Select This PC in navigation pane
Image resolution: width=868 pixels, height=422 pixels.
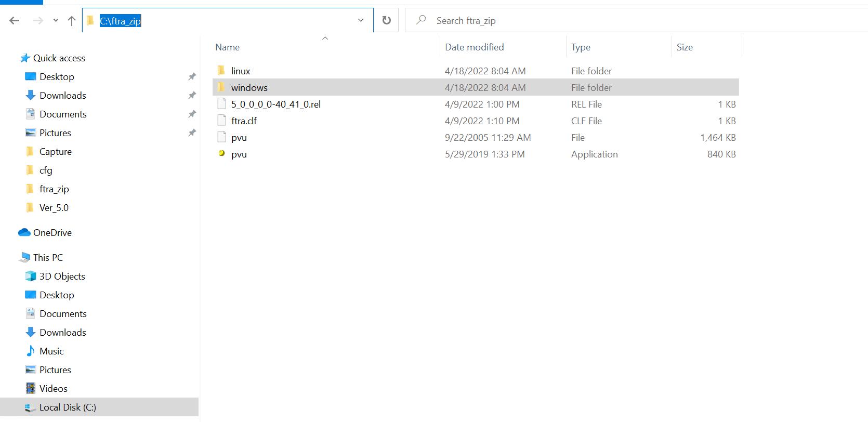tap(48, 258)
